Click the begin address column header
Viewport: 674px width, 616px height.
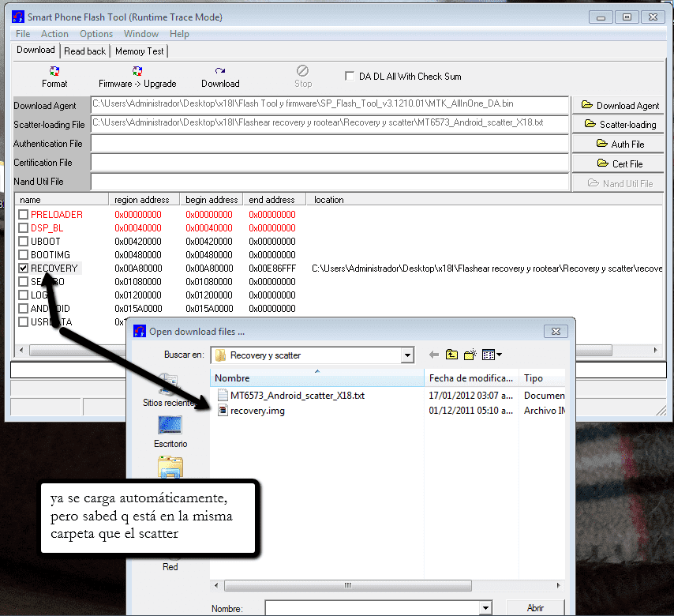click(x=212, y=200)
